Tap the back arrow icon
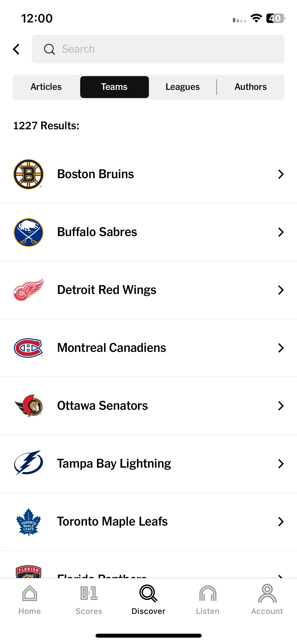Viewport: 297px width, 644px height. 16,49
